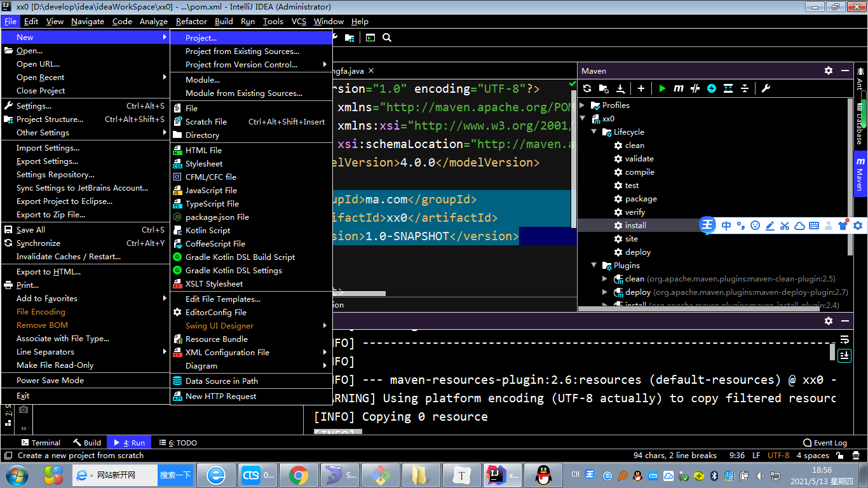Open the VCS menu
The height and width of the screenshot is (488, 868).
(x=299, y=21)
